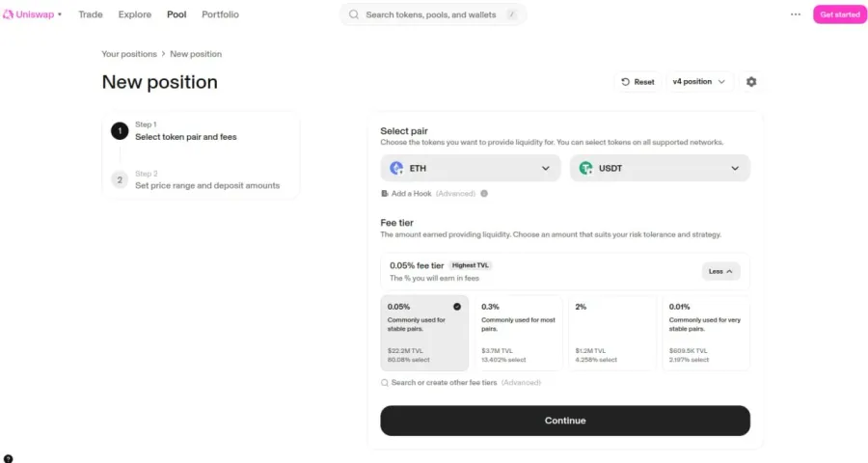Screen dimensions: 868x463
Task: Click the ETH token icon
Action: pos(396,168)
